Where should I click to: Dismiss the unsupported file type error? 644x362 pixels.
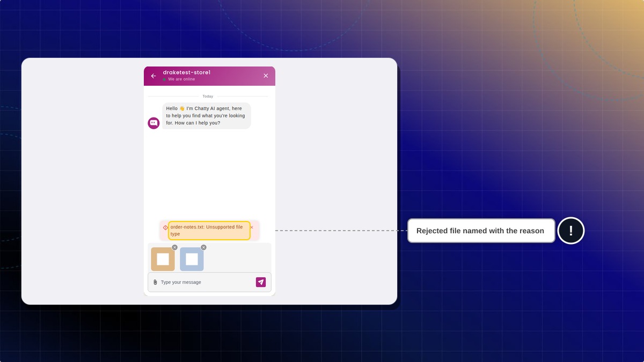pos(252,227)
